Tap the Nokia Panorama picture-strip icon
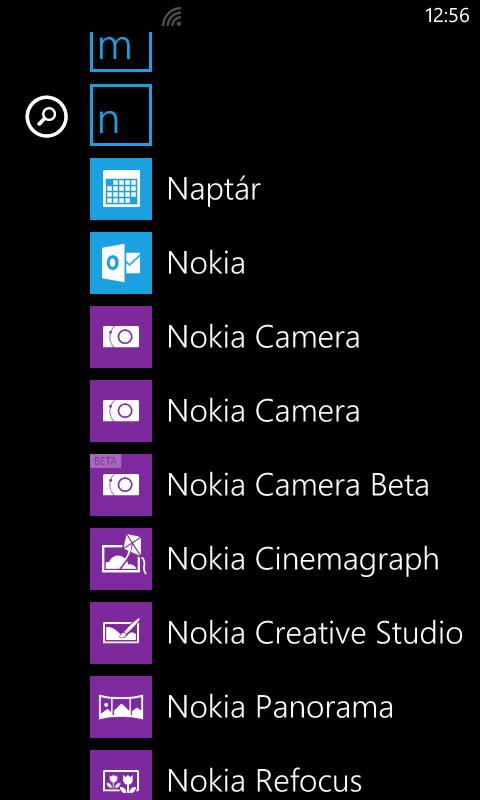Viewport: 480px width, 800px height. [121, 707]
